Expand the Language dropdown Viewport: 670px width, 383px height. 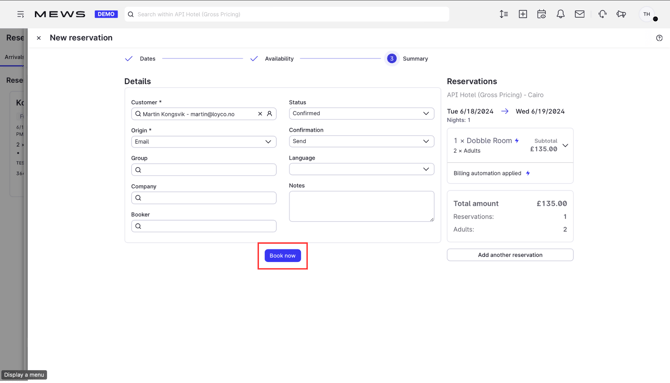pos(361,169)
